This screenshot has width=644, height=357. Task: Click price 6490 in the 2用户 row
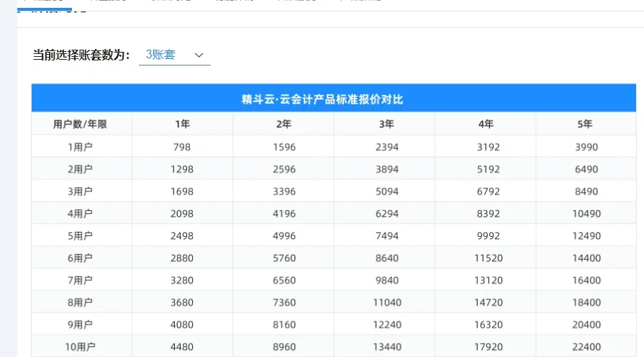[x=586, y=169]
